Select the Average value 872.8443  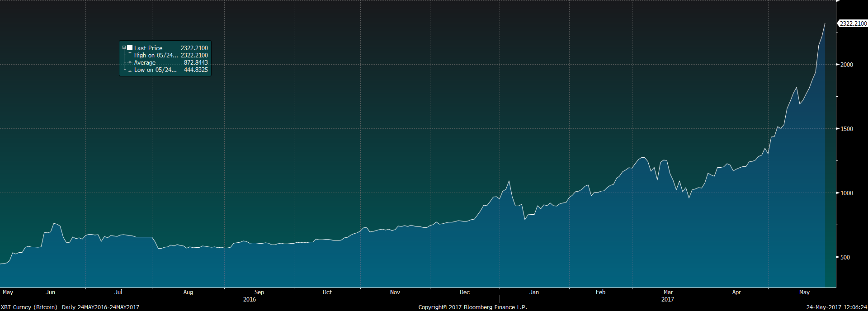[x=195, y=62]
